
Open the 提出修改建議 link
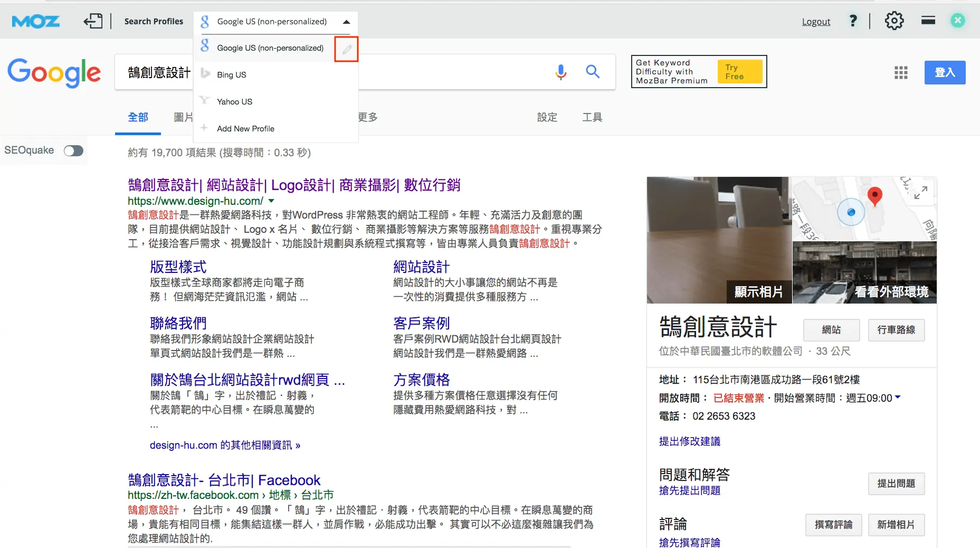click(x=689, y=441)
